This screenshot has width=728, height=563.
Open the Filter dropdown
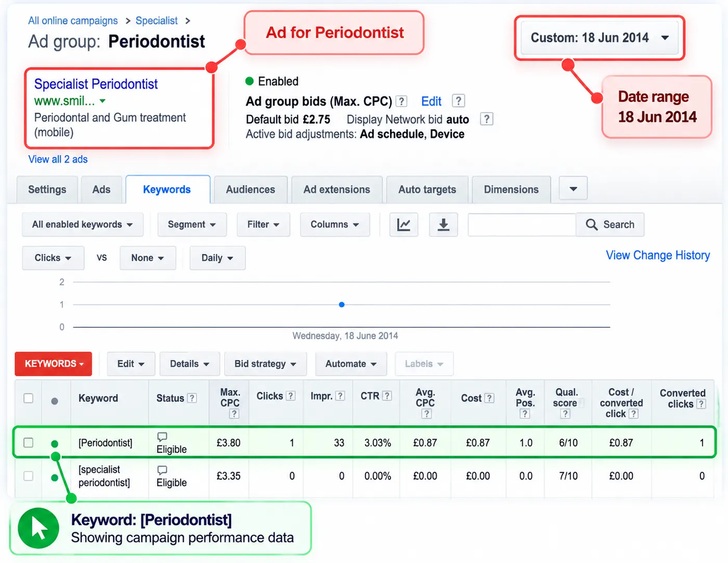263,225
